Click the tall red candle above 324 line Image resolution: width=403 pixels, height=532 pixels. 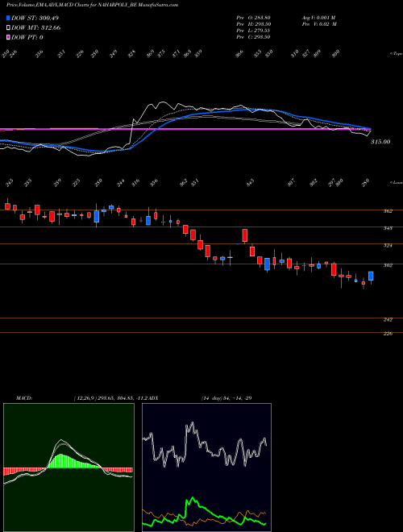point(245,235)
